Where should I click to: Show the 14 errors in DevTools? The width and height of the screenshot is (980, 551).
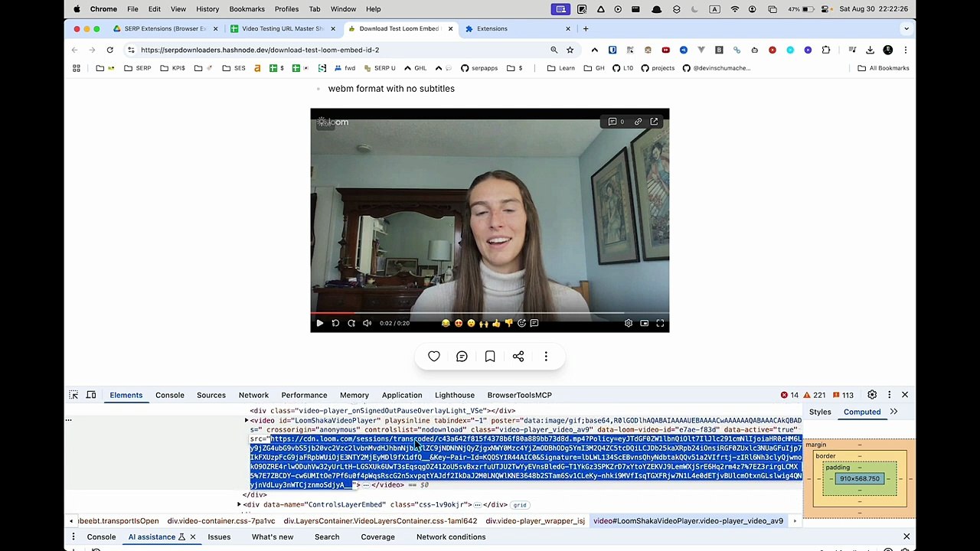pos(789,395)
